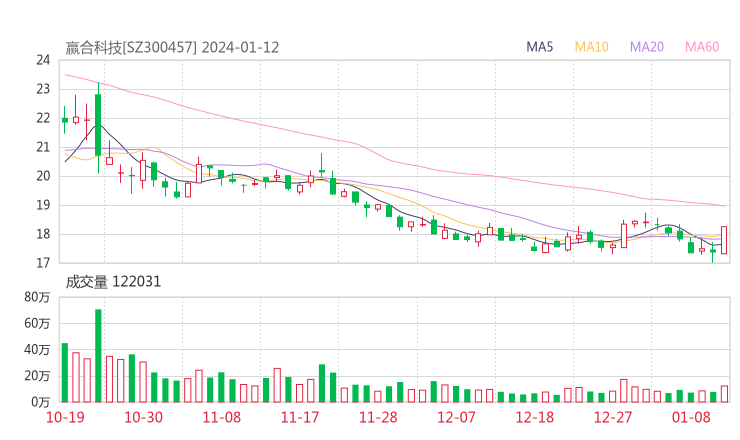Select the tallest green volume bar
740x440 pixels.
coord(98,355)
